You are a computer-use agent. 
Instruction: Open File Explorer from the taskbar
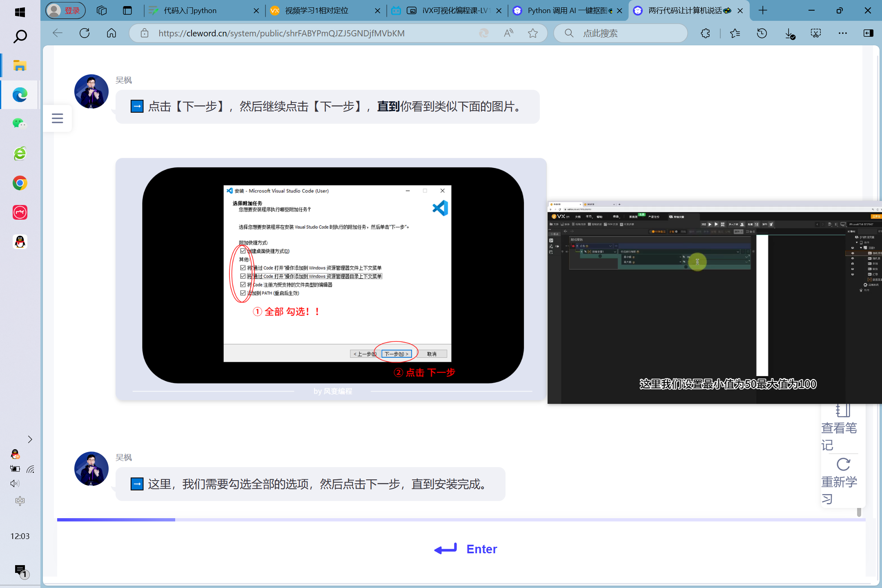pos(20,65)
